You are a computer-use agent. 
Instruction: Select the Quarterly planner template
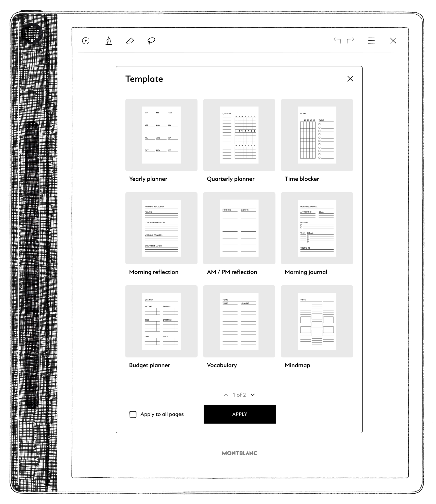(x=239, y=135)
